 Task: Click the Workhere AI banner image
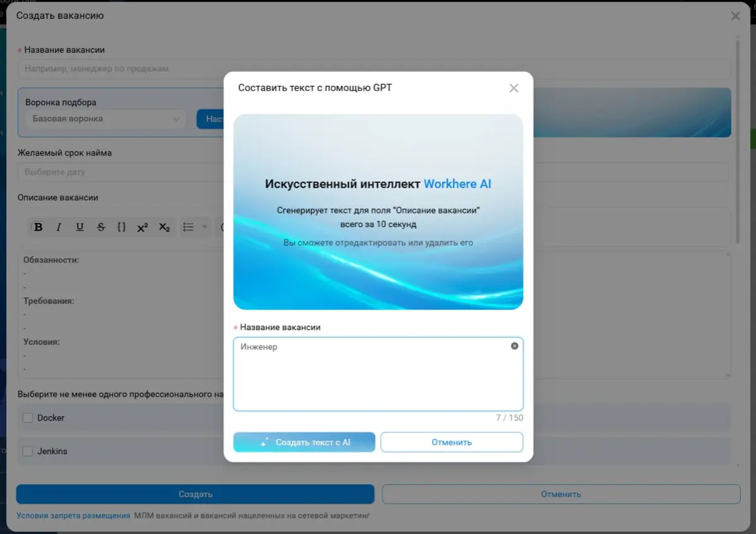pos(378,212)
